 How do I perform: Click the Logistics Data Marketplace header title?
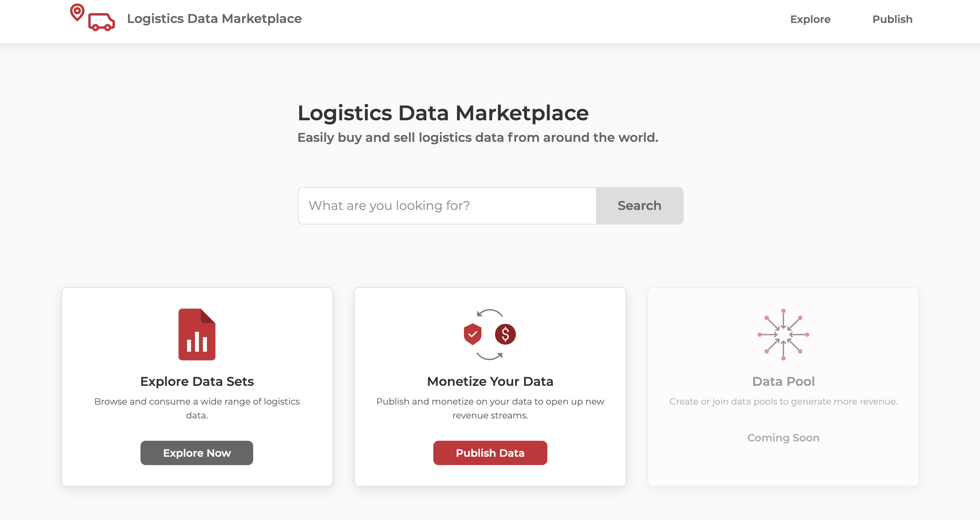[214, 19]
